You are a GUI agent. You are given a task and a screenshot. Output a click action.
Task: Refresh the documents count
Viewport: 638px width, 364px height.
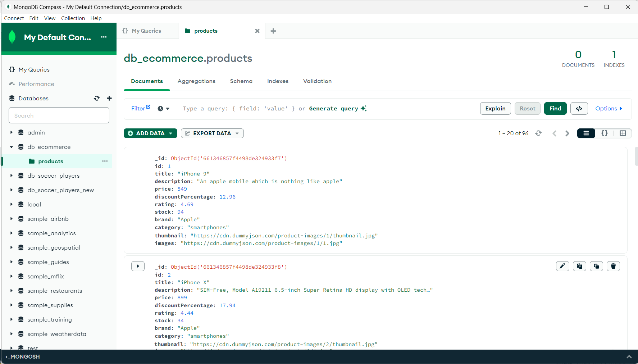[538, 133]
